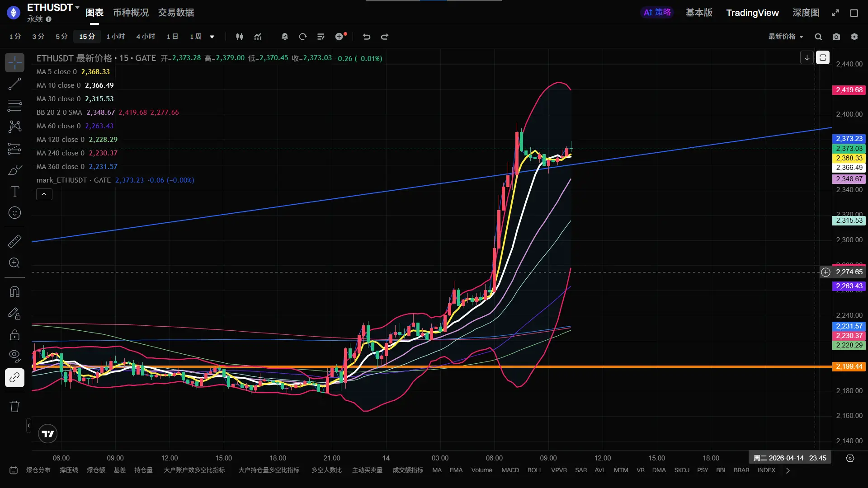The image size is (868, 488).
Task: Click the trash icon to remove drawings
Action: pyautogui.click(x=14, y=406)
